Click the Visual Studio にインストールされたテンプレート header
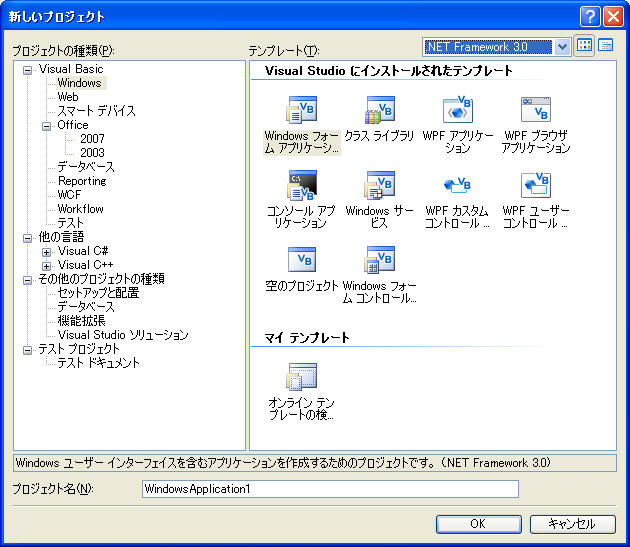 (389, 71)
